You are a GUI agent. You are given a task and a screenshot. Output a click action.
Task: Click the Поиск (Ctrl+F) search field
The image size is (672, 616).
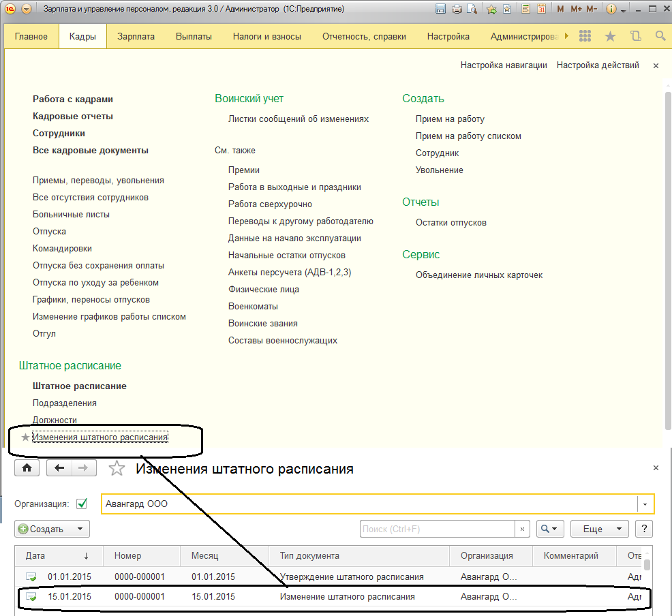[x=436, y=529]
